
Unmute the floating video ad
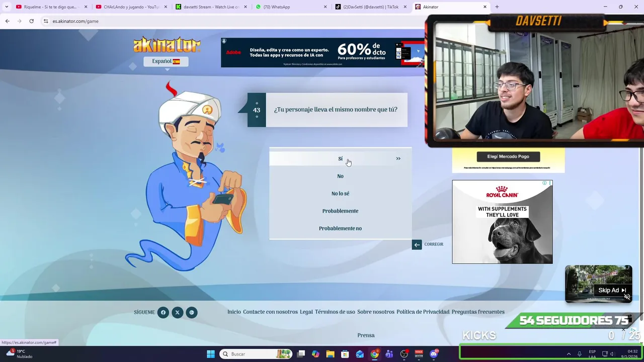(627, 297)
